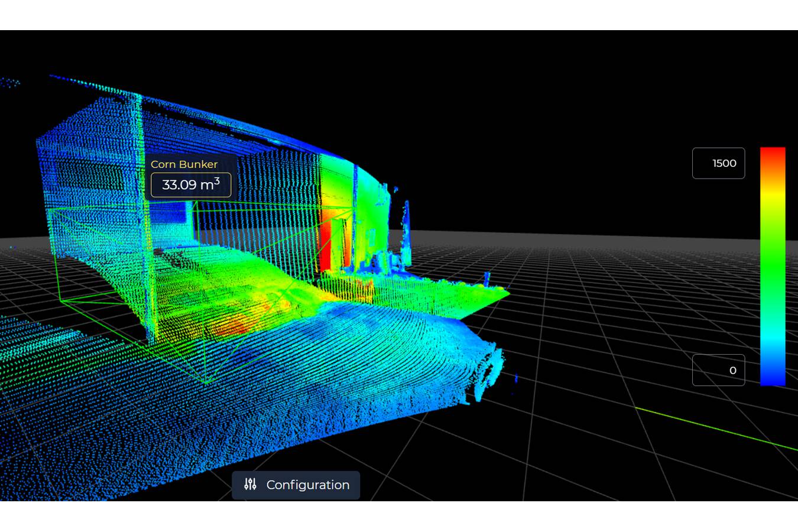Edit the 1500 maximum scale field
Screen dimensions: 798x532
pyautogui.click(x=718, y=163)
